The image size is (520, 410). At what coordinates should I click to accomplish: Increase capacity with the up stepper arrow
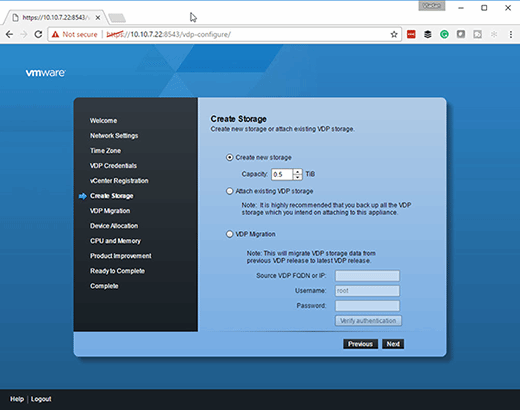298,172
